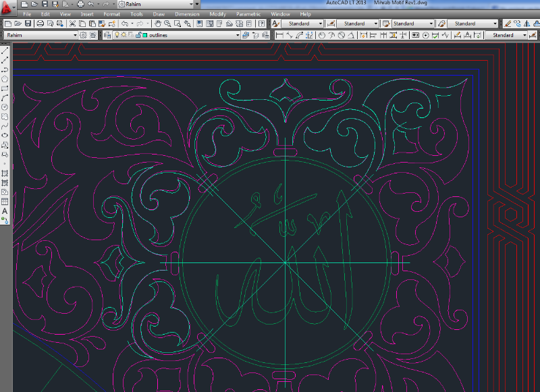Click the Zoom Window icon
The image size is (540, 392).
coord(178,24)
